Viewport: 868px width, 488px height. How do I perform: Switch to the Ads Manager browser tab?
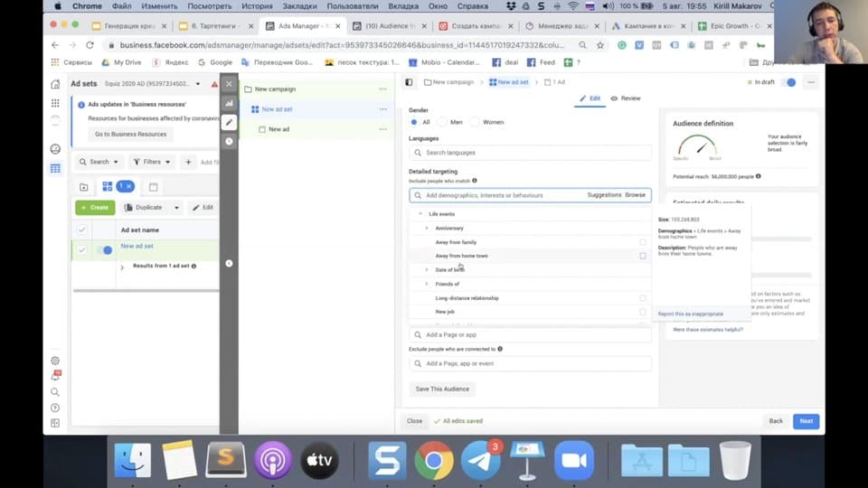tap(302, 26)
